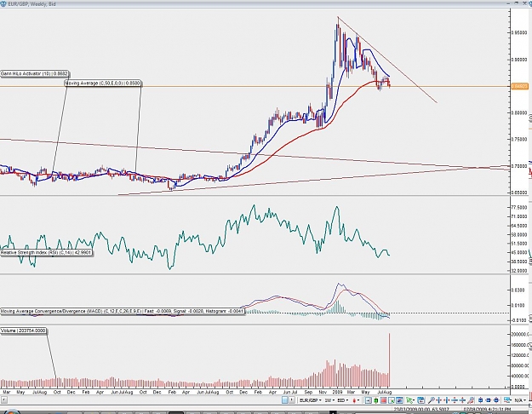Image resolution: width=532 pixels, height=414 pixels.
Task: Click the 77.5000 RSI axis label
Action: click(x=520, y=207)
